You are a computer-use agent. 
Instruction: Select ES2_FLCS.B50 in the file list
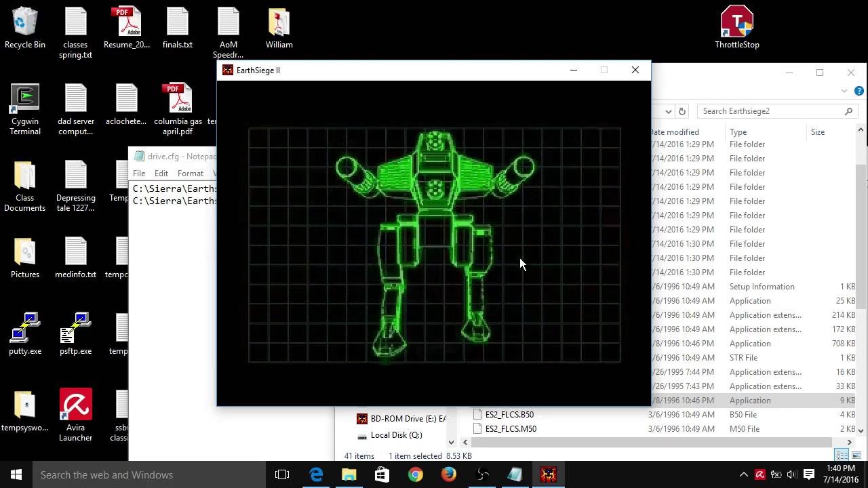tap(509, 415)
